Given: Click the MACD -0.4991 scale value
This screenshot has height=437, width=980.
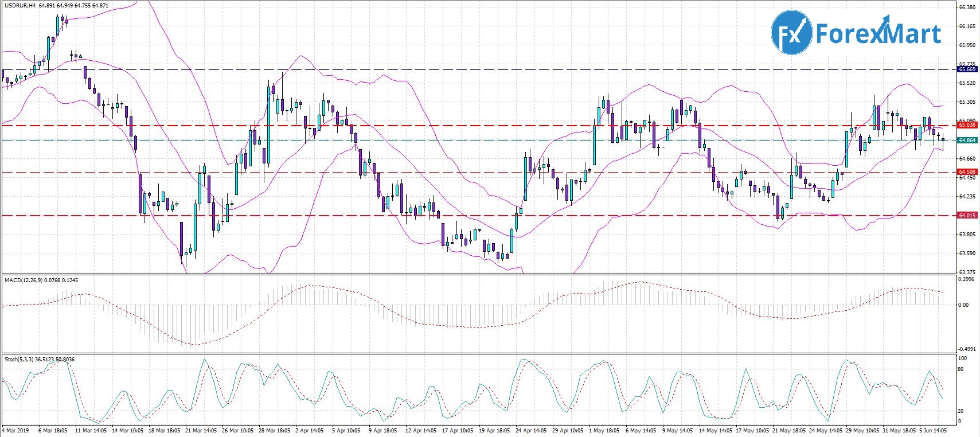Looking at the screenshot, I should (x=966, y=349).
